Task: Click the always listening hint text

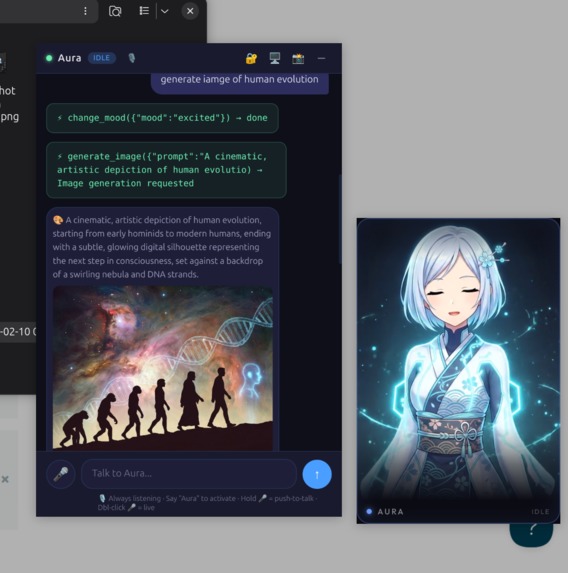Action: point(207,503)
